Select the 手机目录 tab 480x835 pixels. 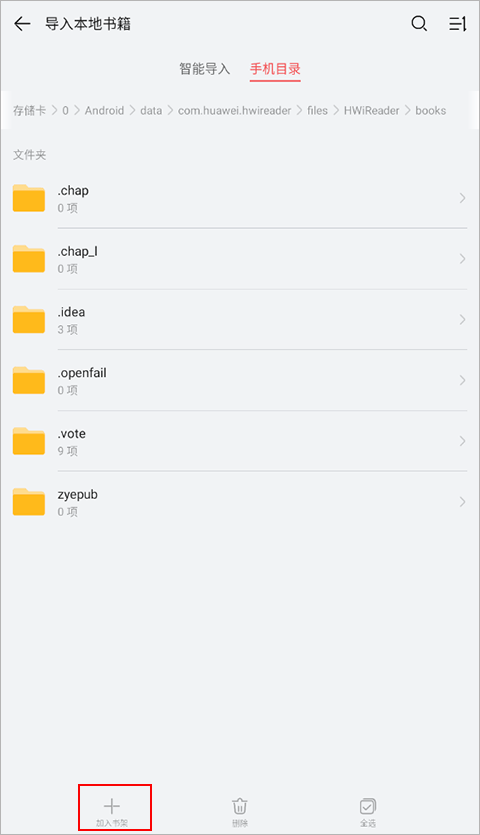point(275,69)
